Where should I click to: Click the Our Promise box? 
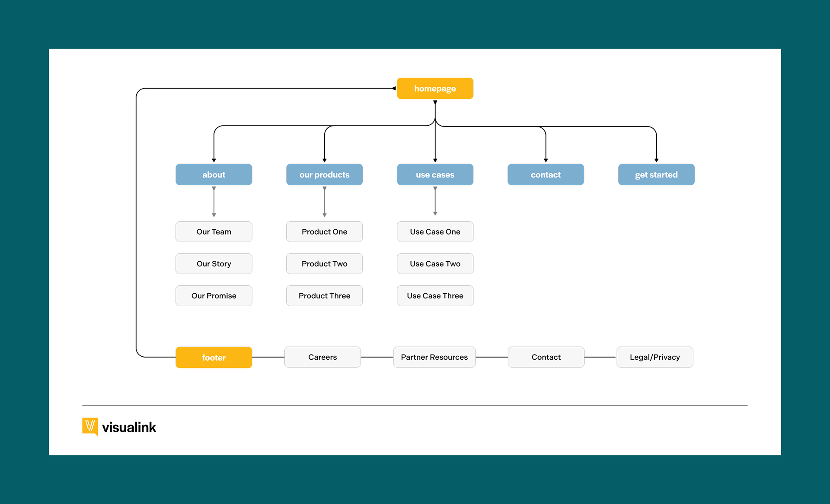point(214,295)
